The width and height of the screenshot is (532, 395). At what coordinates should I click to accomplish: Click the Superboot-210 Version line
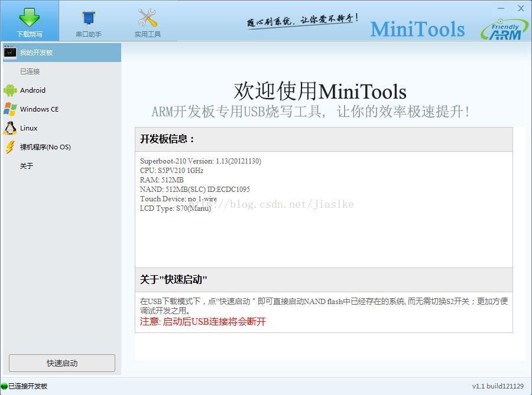[x=200, y=161]
